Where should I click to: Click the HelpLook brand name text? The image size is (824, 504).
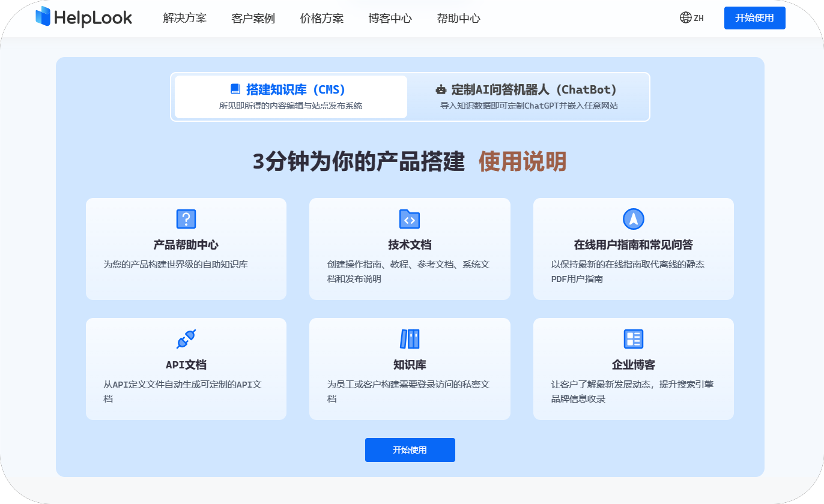(93, 18)
